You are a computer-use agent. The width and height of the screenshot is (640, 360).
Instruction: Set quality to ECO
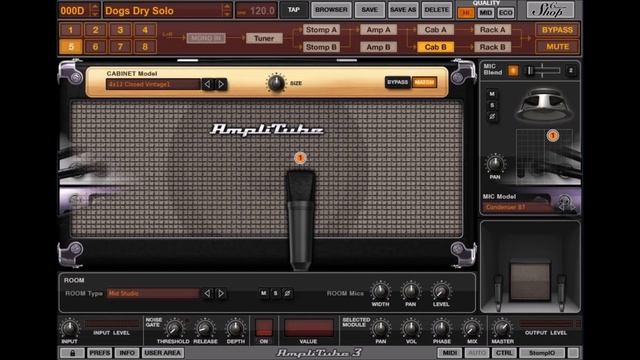pos(505,13)
